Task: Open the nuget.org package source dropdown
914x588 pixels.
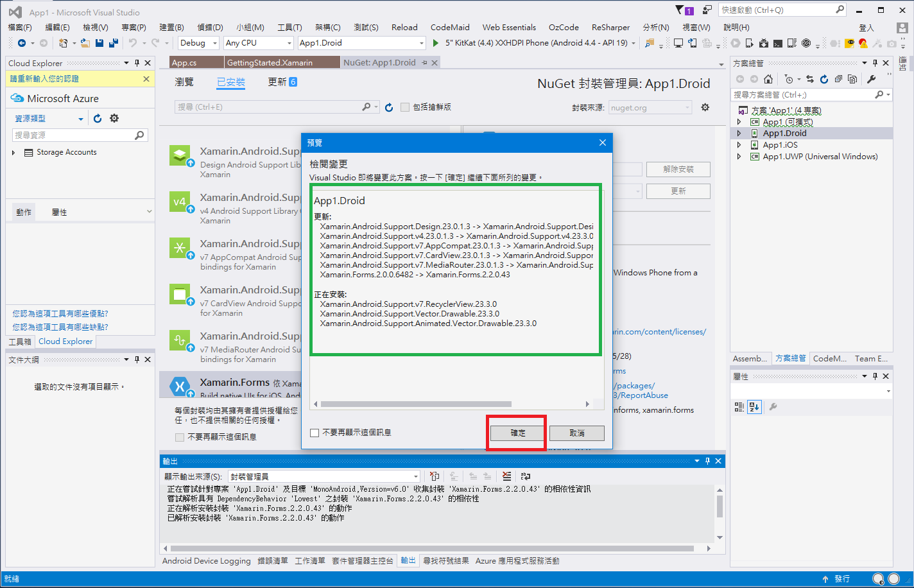Action: click(650, 108)
